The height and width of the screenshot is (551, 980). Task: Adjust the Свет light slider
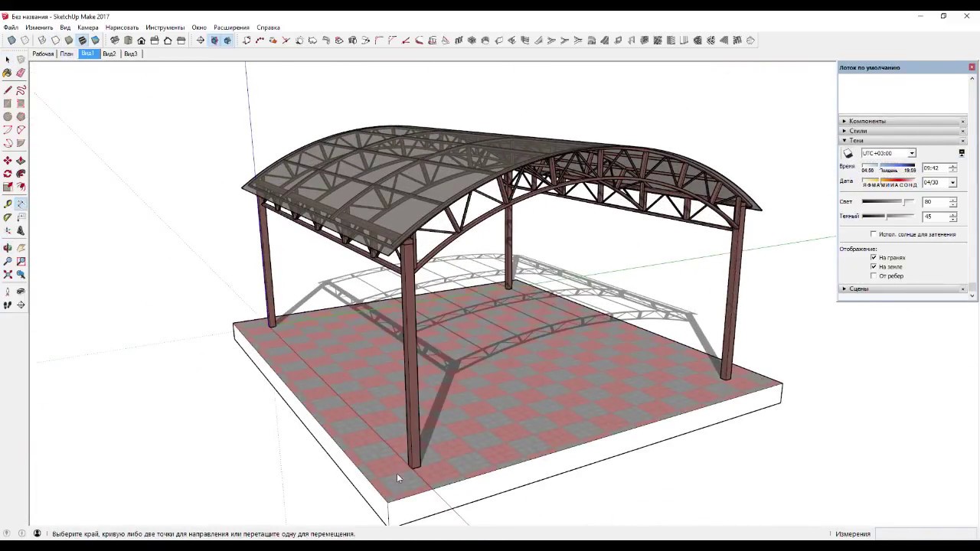[x=888, y=202]
